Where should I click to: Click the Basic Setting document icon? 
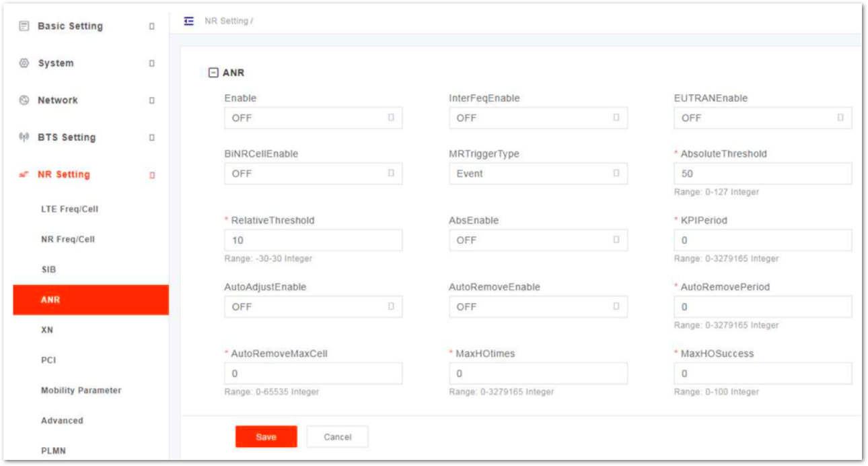(x=24, y=26)
